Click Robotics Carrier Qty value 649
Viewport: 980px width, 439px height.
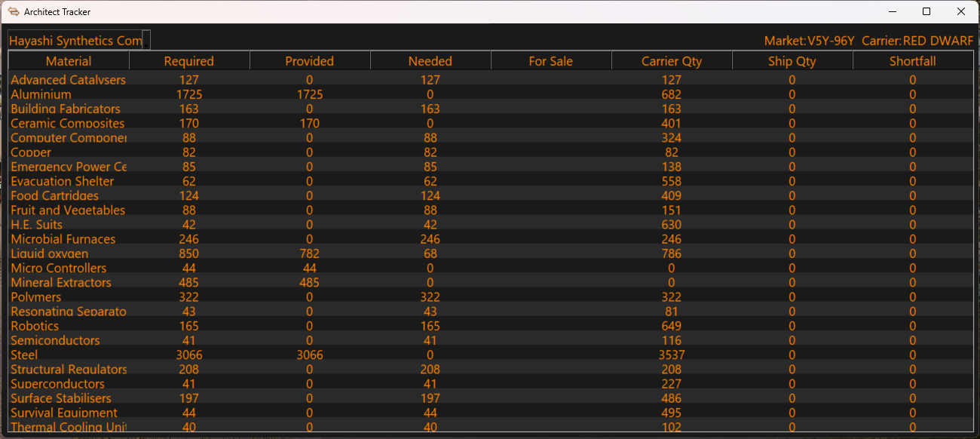click(672, 326)
